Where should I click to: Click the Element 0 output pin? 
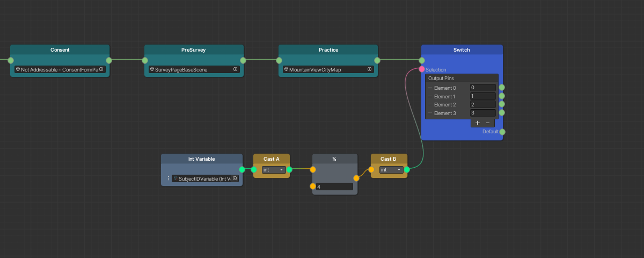click(502, 87)
